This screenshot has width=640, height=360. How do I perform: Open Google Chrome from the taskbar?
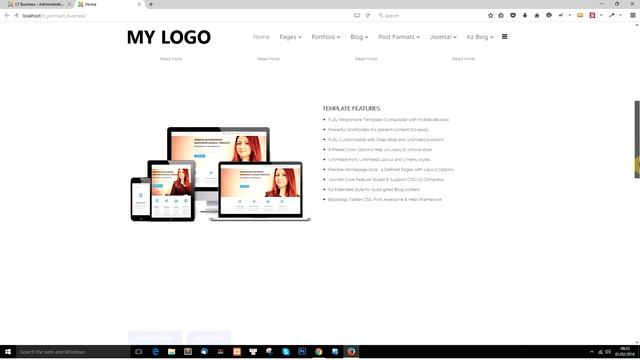pyautogui.click(x=318, y=351)
